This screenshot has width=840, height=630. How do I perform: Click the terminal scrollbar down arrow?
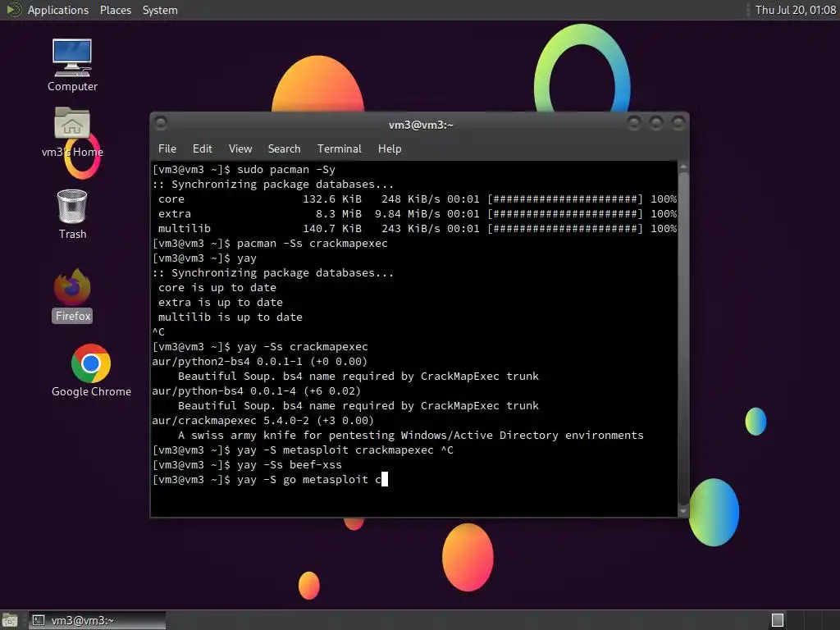click(683, 511)
